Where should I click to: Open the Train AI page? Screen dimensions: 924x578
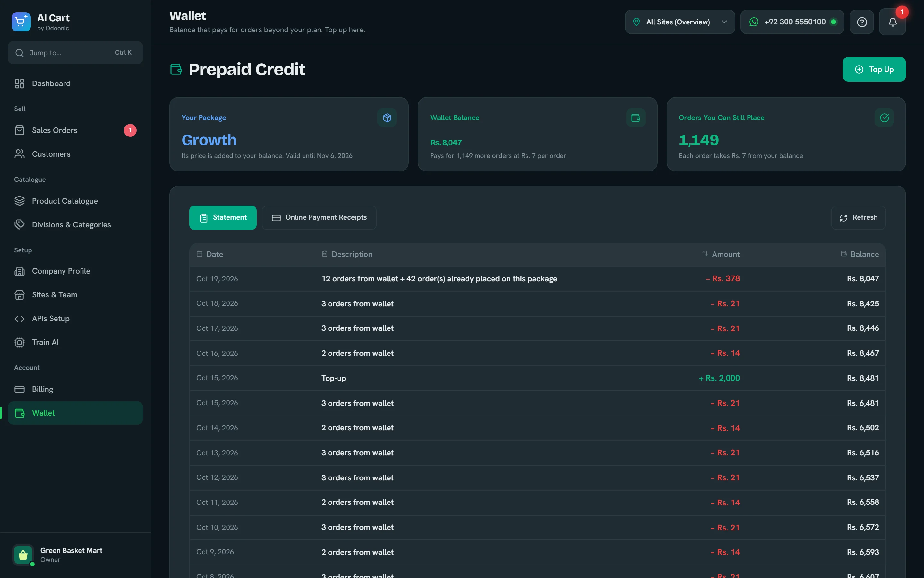[75, 343]
